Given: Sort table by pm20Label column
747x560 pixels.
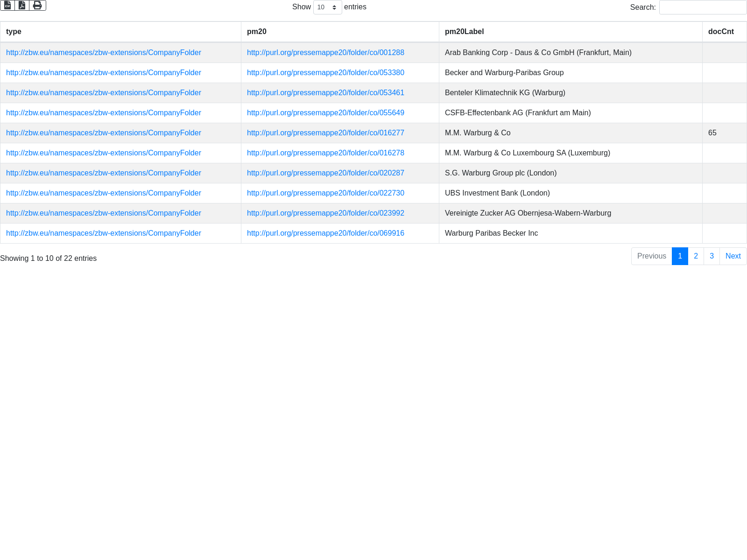Looking at the screenshot, I should coord(464,32).
